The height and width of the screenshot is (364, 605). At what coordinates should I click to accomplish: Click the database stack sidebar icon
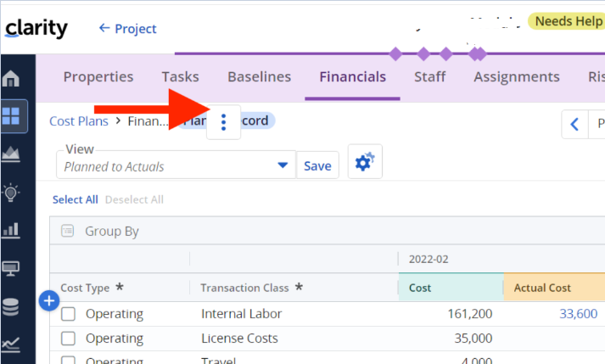(12, 306)
